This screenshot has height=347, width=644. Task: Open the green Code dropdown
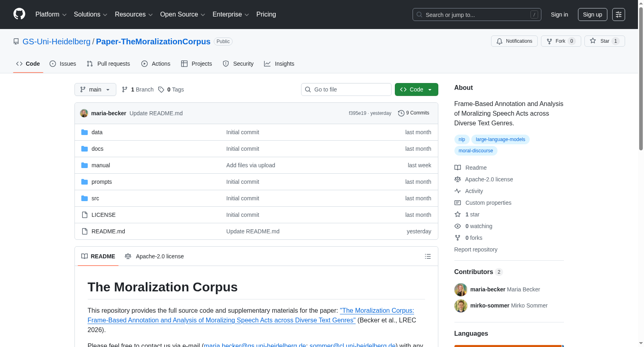[417, 89]
